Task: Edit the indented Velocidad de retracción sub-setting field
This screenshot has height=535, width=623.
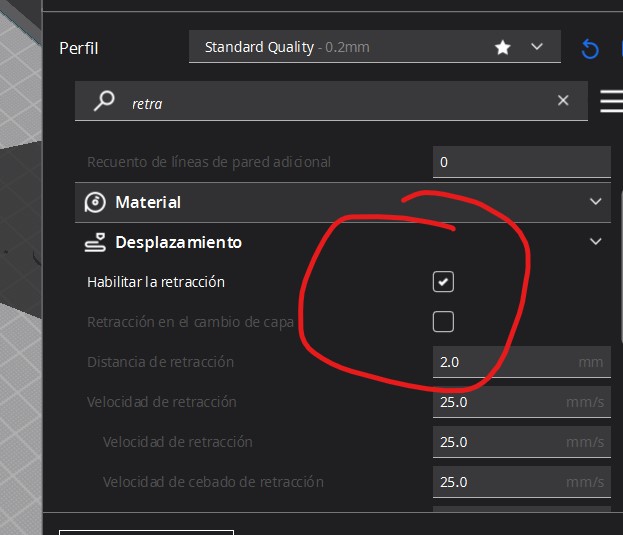Action: pos(522,442)
